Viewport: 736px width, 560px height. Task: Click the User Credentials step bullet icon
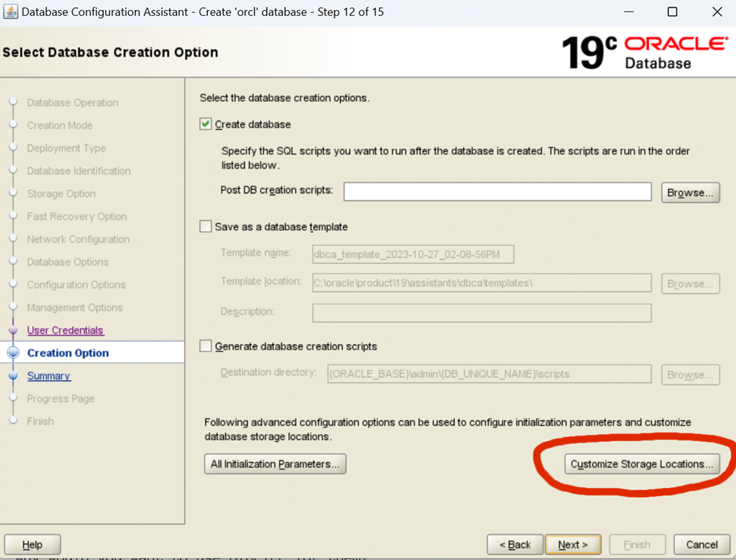click(x=13, y=330)
